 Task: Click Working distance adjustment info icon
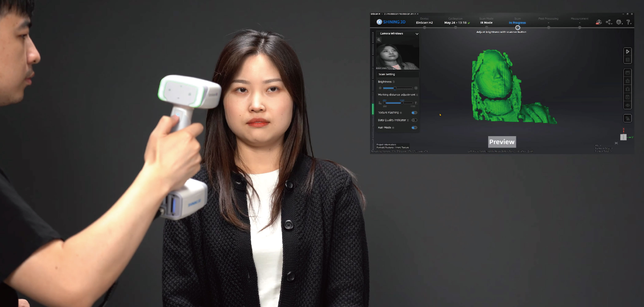click(x=417, y=95)
